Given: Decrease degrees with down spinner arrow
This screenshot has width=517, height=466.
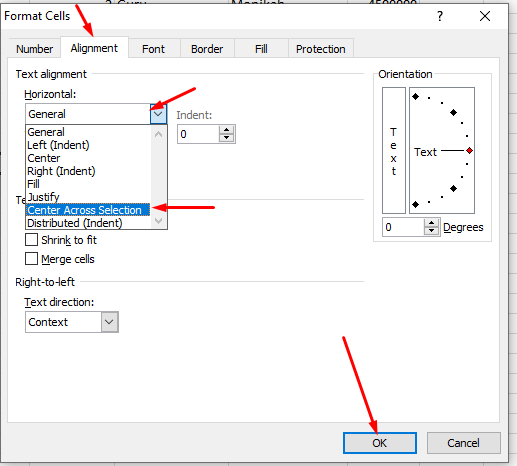Looking at the screenshot, I should [432, 231].
